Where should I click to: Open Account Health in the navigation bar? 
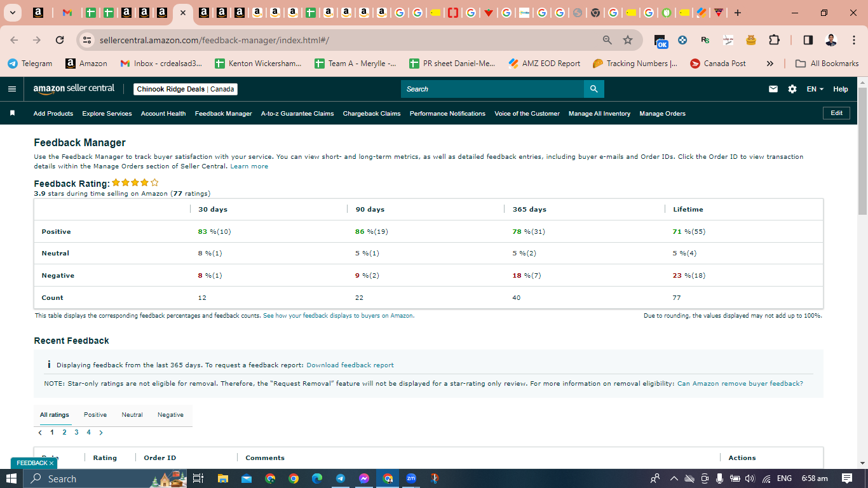163,114
